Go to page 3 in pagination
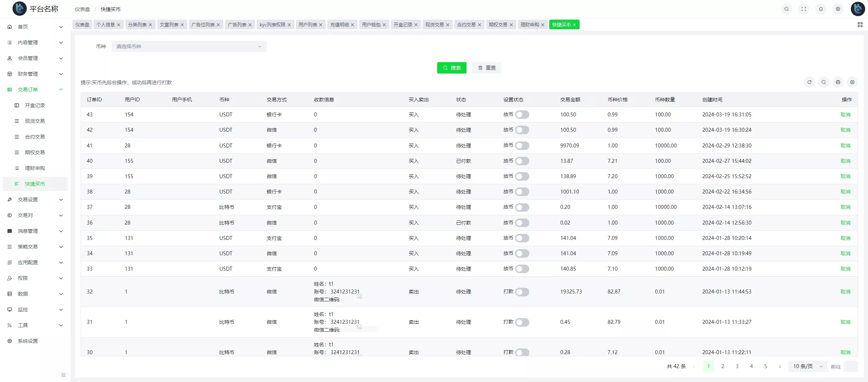This screenshot has height=382, width=868. click(737, 366)
